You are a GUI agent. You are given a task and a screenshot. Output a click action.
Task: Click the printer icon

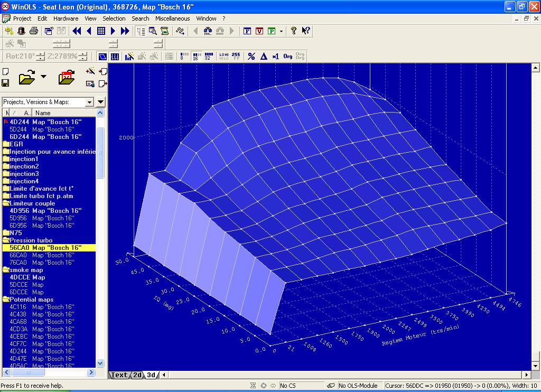click(x=34, y=31)
